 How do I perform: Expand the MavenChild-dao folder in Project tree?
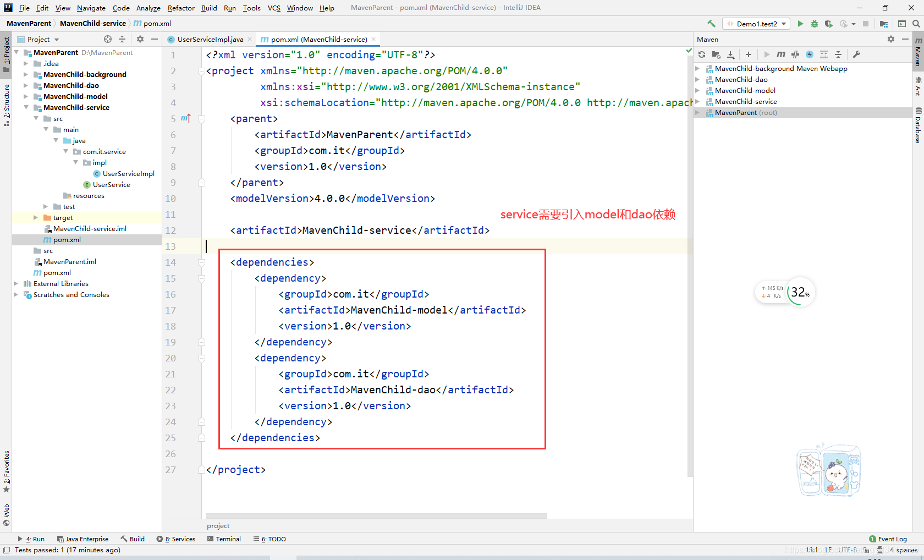[25, 85]
